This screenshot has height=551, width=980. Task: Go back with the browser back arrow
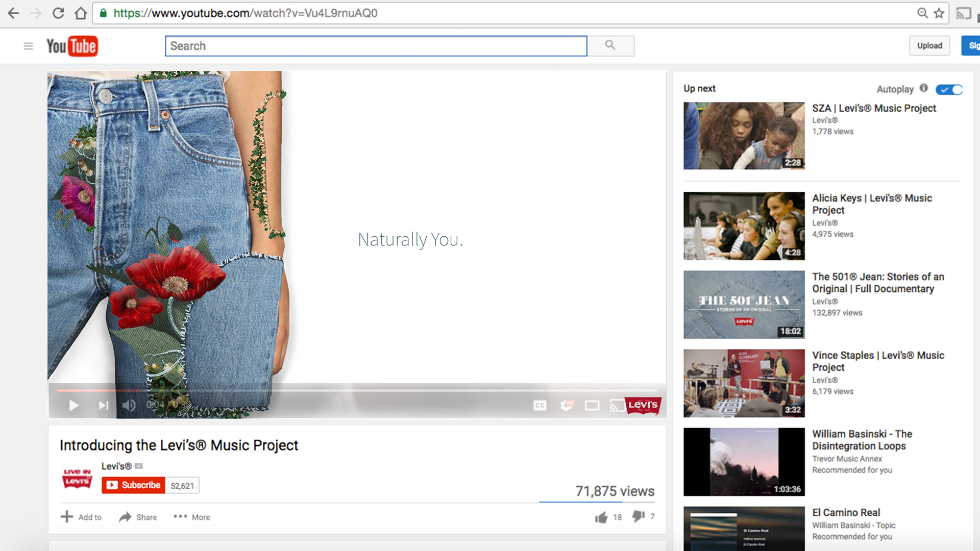[x=14, y=13]
